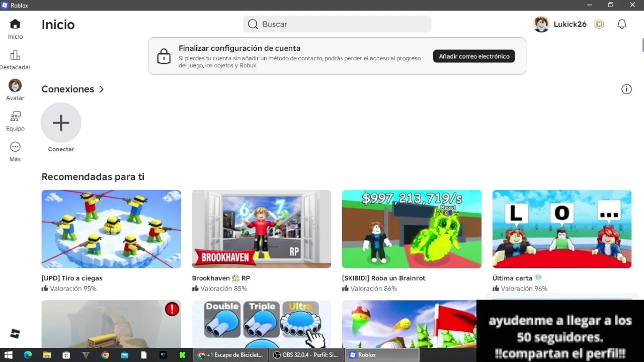Open the Destacadas charts icon in sidebar
Image resolution: width=644 pixels, height=362 pixels.
(x=15, y=55)
